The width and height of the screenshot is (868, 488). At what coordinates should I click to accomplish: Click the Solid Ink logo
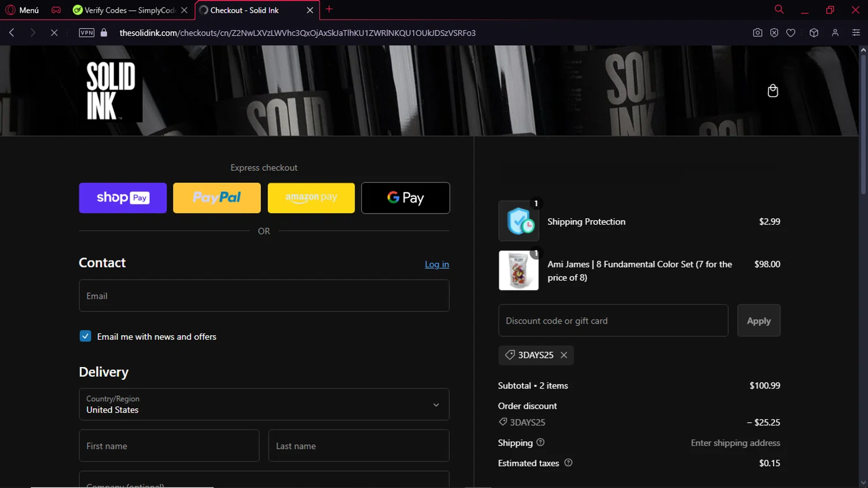point(111,91)
